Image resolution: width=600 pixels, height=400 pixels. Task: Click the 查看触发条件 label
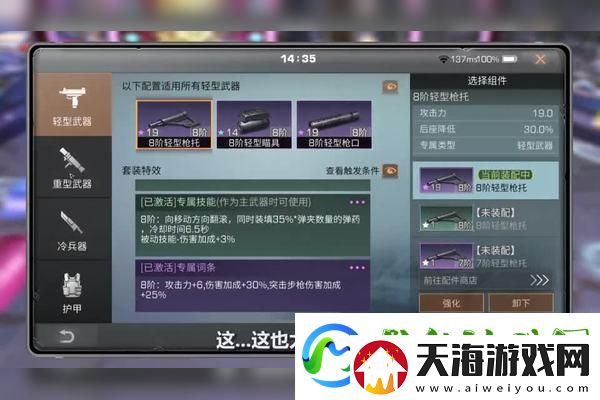352,171
